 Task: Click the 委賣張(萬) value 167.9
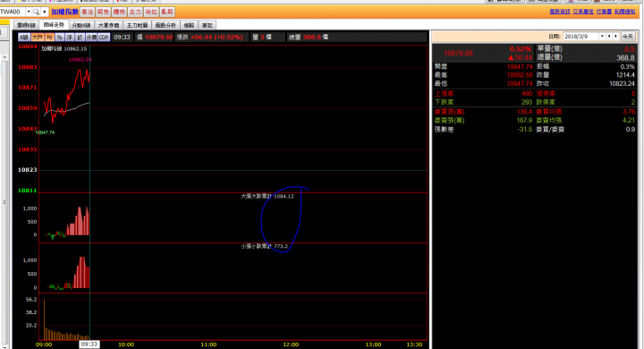click(x=524, y=120)
